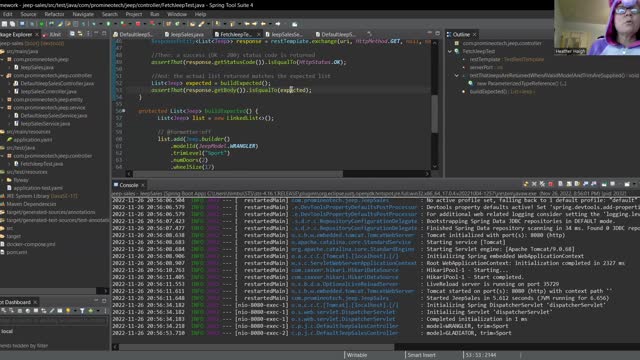The width and height of the screenshot is (640, 360).
Task: Clear the Console output icon
Action: click(x=561, y=184)
